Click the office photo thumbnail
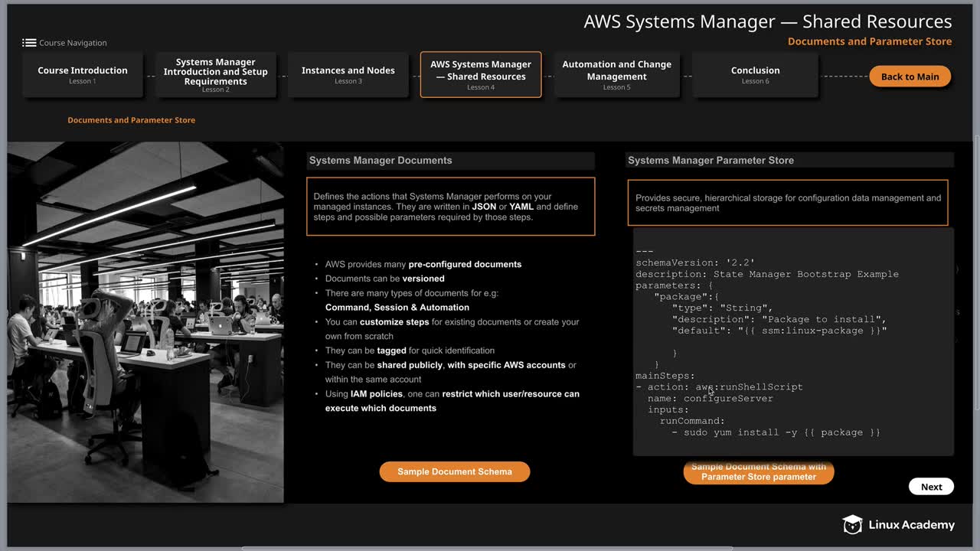The image size is (980, 551). pos(145,322)
